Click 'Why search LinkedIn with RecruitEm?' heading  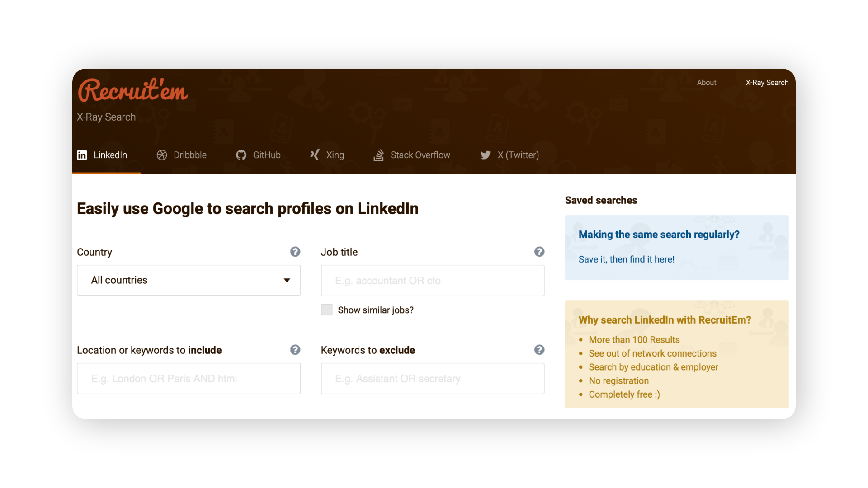[x=665, y=320]
